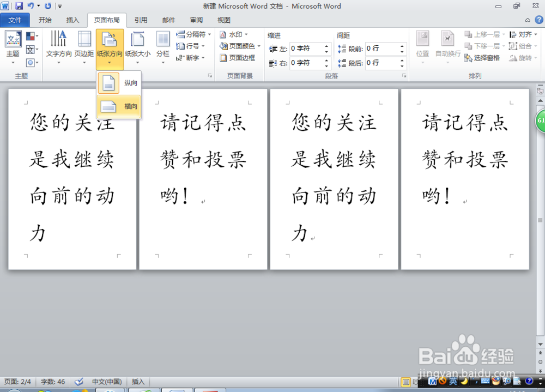Select 纵向 (Portrait) orientation
This screenshot has height=392, width=545.
coord(118,83)
